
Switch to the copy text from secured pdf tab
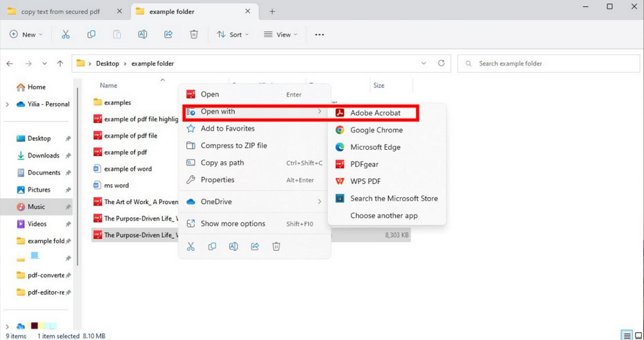pyautogui.click(x=60, y=11)
